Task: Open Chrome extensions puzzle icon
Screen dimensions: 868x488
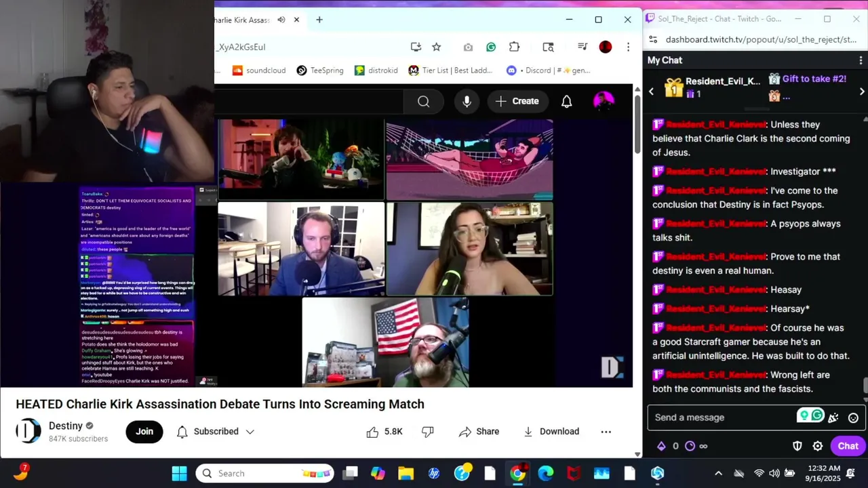Action: tap(515, 47)
